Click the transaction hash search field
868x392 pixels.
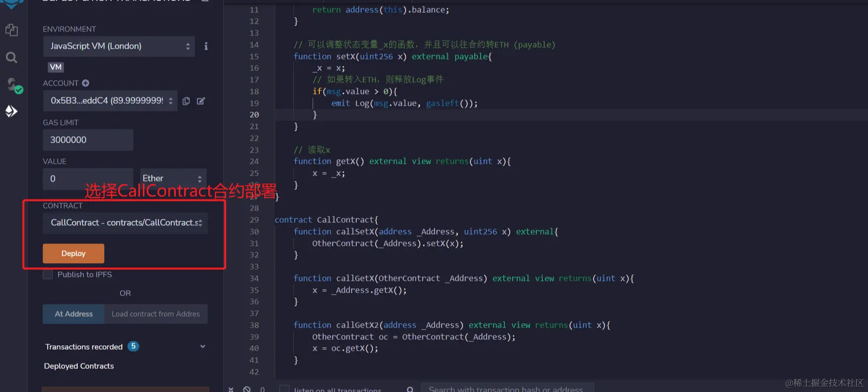click(x=507, y=389)
